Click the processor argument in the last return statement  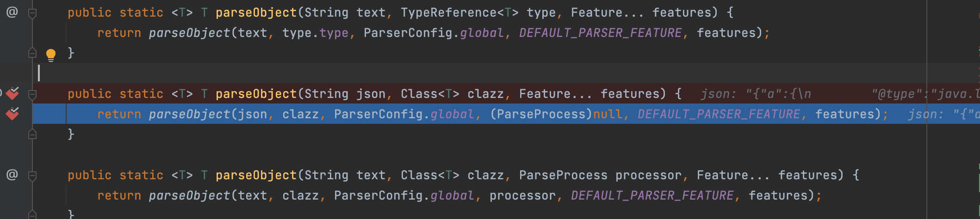pyautogui.click(x=522, y=195)
